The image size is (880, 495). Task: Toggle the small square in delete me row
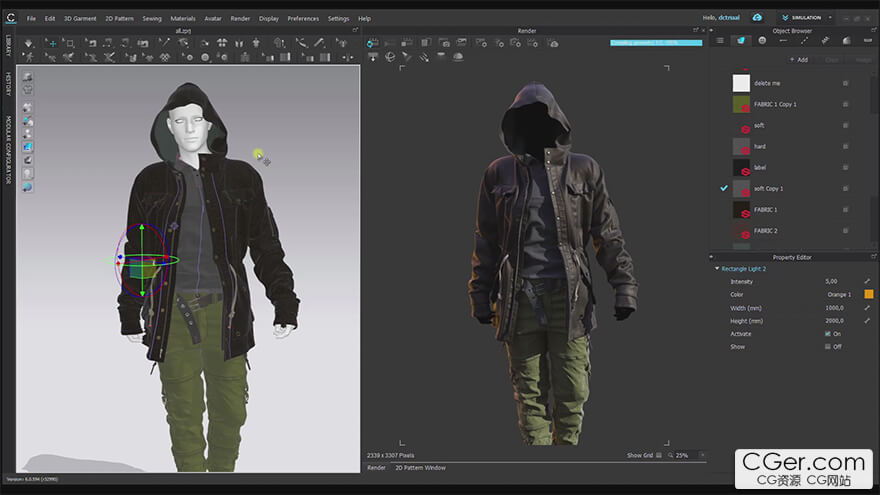coord(845,83)
